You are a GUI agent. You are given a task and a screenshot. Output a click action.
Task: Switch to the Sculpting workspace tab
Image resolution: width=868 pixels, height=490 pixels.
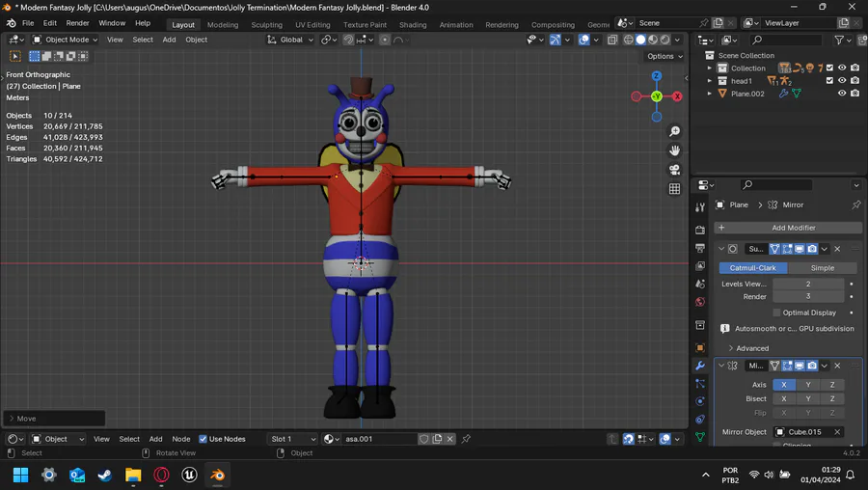pos(266,25)
